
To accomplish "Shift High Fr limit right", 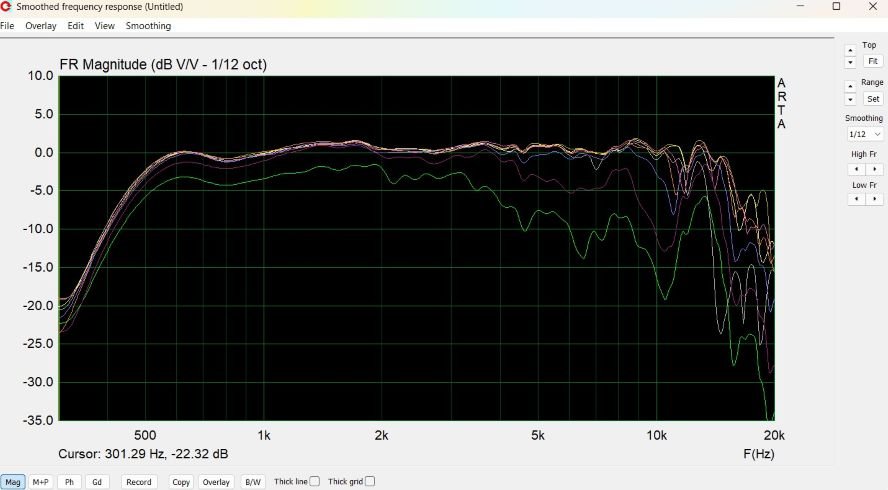I will [874, 169].
